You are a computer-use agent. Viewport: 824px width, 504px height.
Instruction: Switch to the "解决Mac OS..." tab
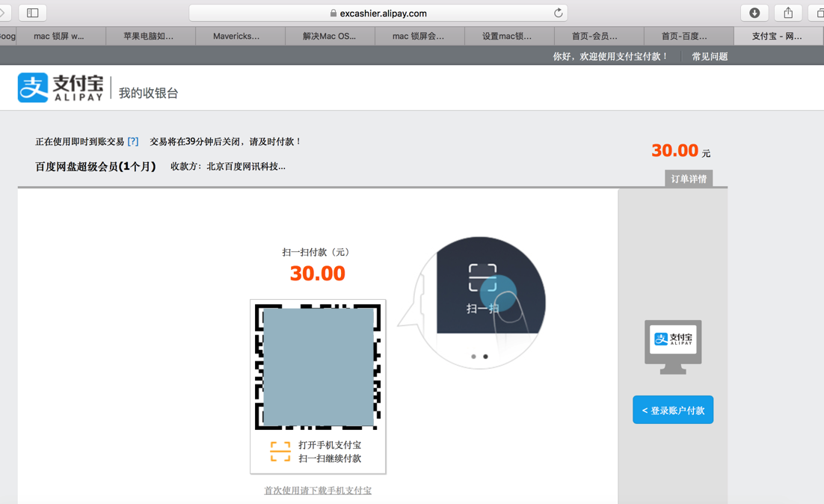(330, 36)
